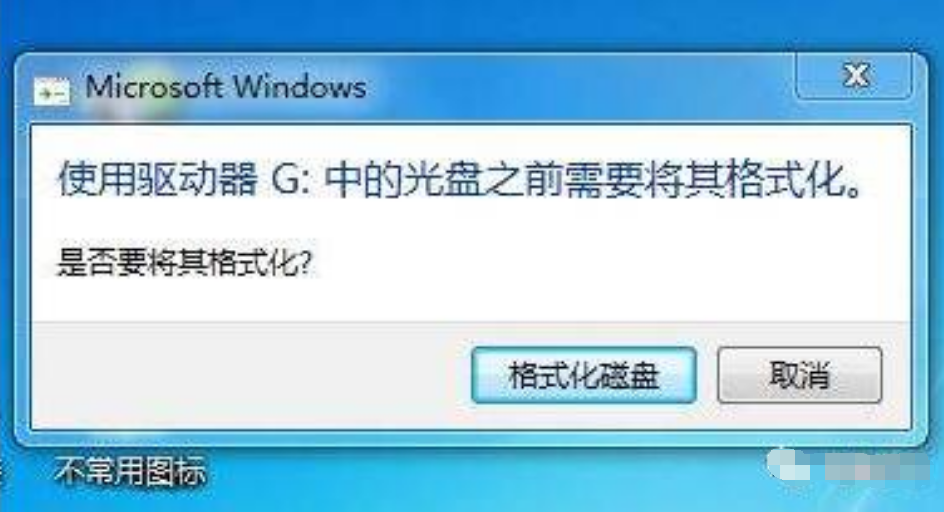The height and width of the screenshot is (512, 944).
Task: Dismiss the format prompt by choosing 取消
Action: (x=800, y=375)
